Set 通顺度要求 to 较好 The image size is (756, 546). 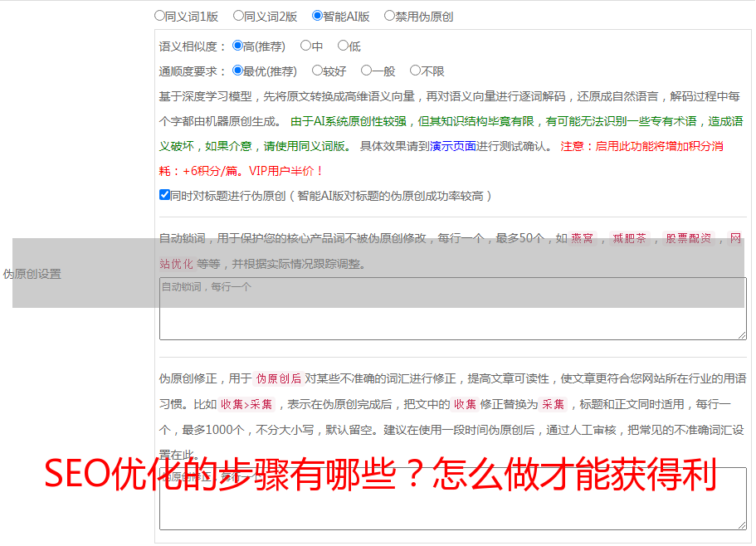pyautogui.click(x=317, y=71)
